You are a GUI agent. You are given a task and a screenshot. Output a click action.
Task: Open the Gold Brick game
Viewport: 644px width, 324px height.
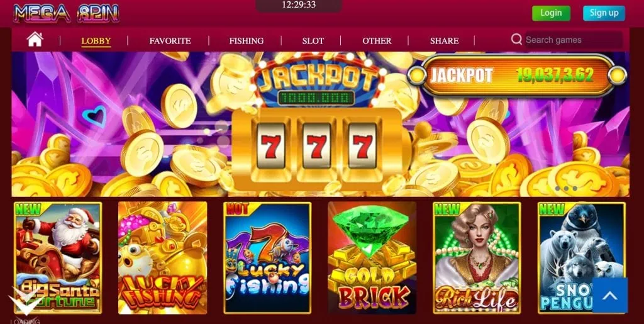(372, 258)
